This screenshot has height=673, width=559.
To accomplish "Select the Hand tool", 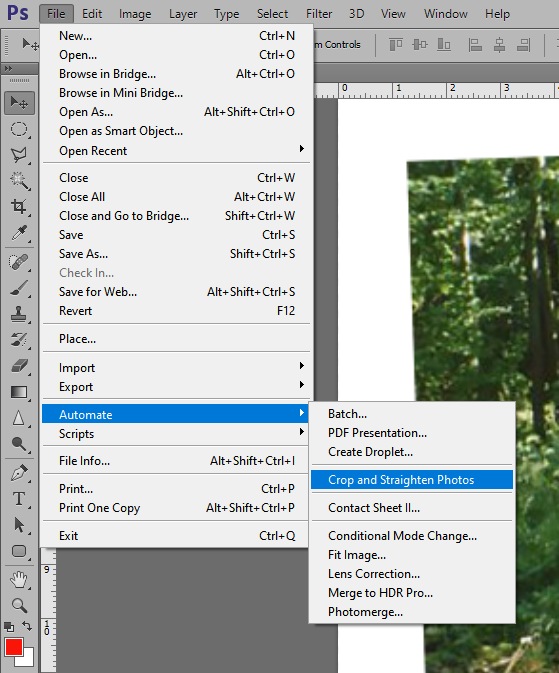I will (19, 580).
